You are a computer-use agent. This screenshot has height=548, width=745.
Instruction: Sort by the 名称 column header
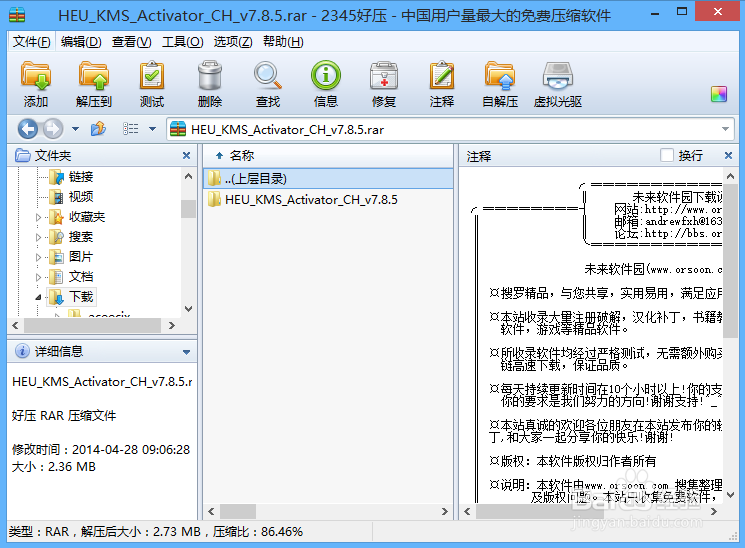[328, 155]
